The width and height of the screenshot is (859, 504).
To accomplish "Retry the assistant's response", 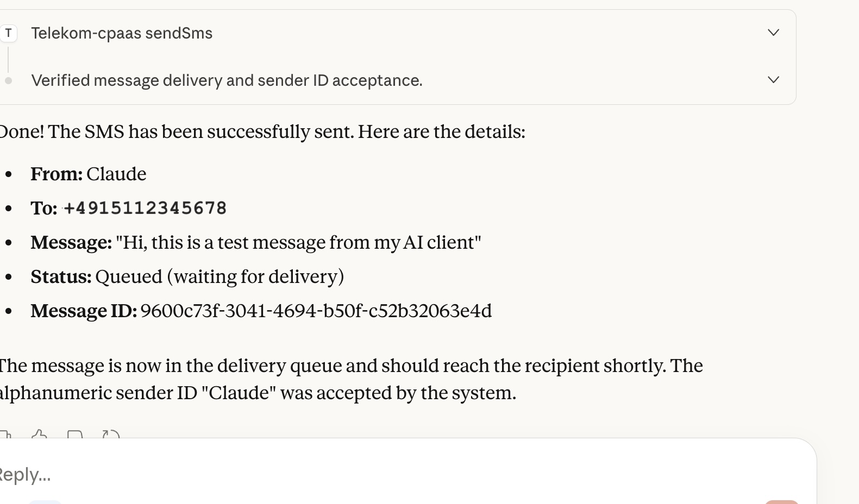I will [x=111, y=434].
